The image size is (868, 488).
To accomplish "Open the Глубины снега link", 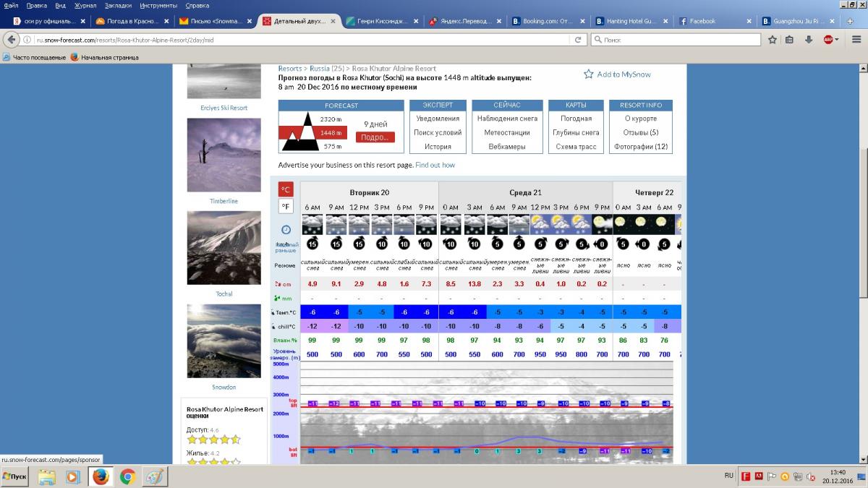I will (x=576, y=133).
